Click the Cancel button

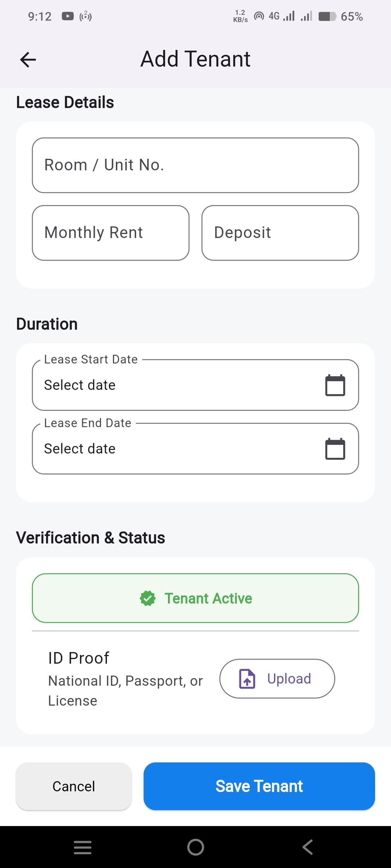click(74, 786)
